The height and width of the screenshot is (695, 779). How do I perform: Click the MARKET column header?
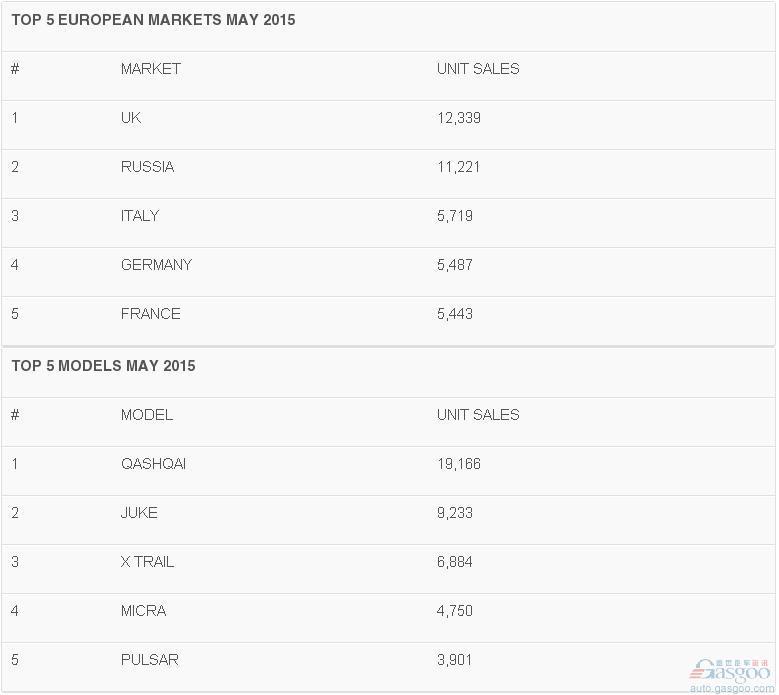tap(151, 69)
